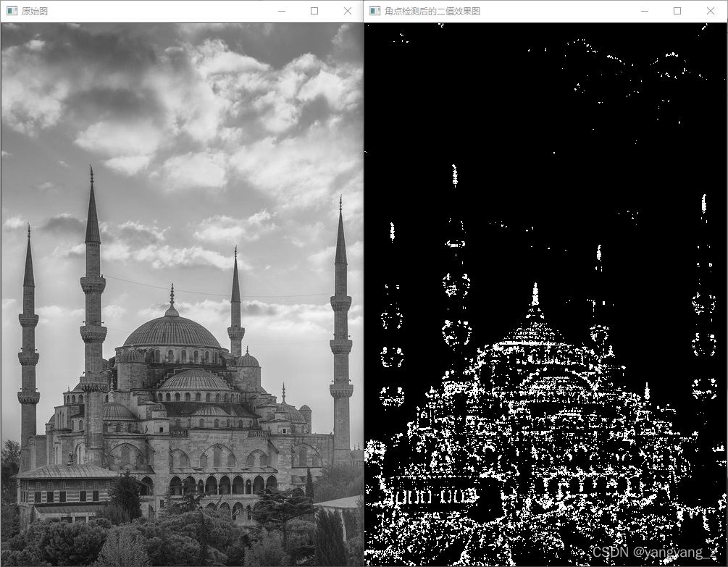Maximize the 原始图 window
The width and height of the screenshot is (728, 567).
314,11
